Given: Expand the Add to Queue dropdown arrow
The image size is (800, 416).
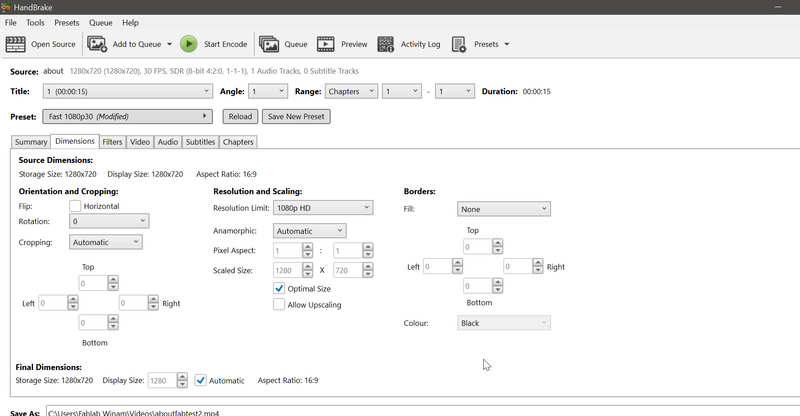Looking at the screenshot, I should point(169,44).
